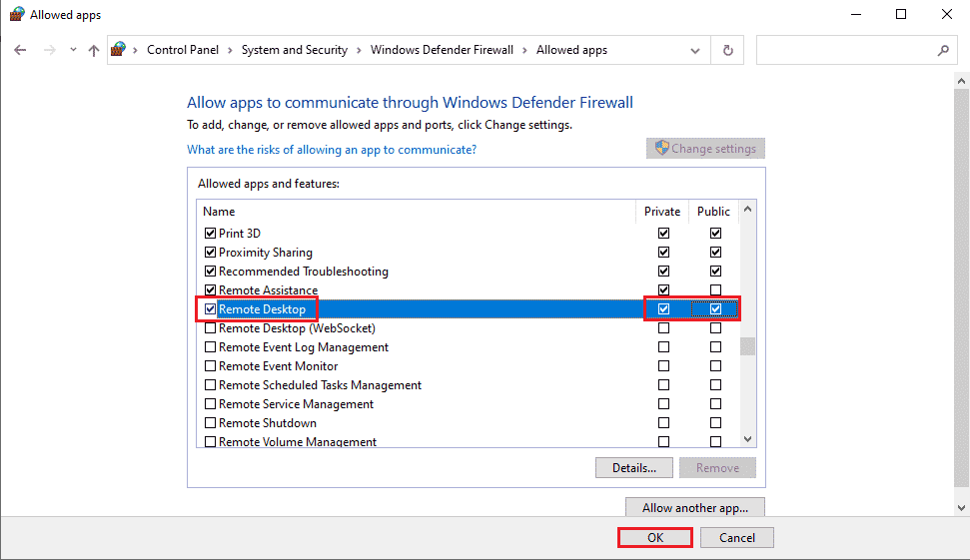Enable Public checkbox for Remote Assistance

715,289
